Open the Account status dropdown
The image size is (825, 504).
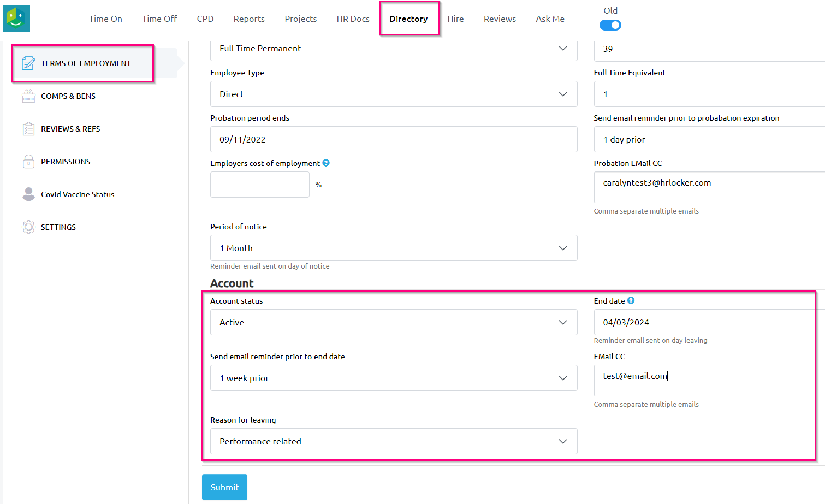point(393,322)
